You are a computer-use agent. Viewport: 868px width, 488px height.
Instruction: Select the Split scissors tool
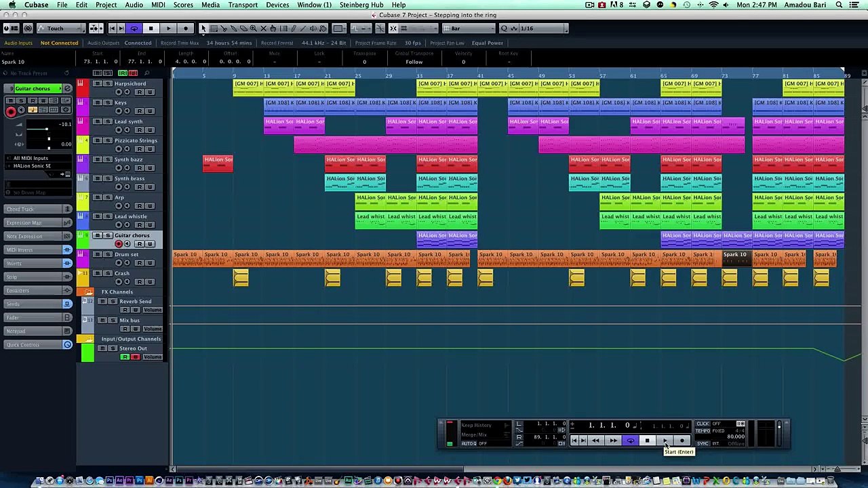click(x=224, y=28)
